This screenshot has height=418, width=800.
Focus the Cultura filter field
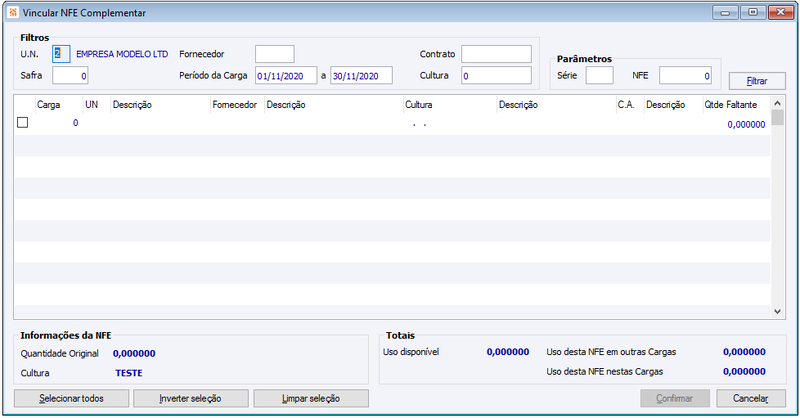click(496, 76)
